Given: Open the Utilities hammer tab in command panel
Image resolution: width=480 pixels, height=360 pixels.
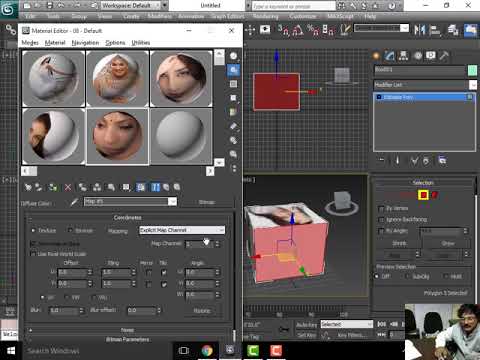Looking at the screenshot, I should point(444,56).
